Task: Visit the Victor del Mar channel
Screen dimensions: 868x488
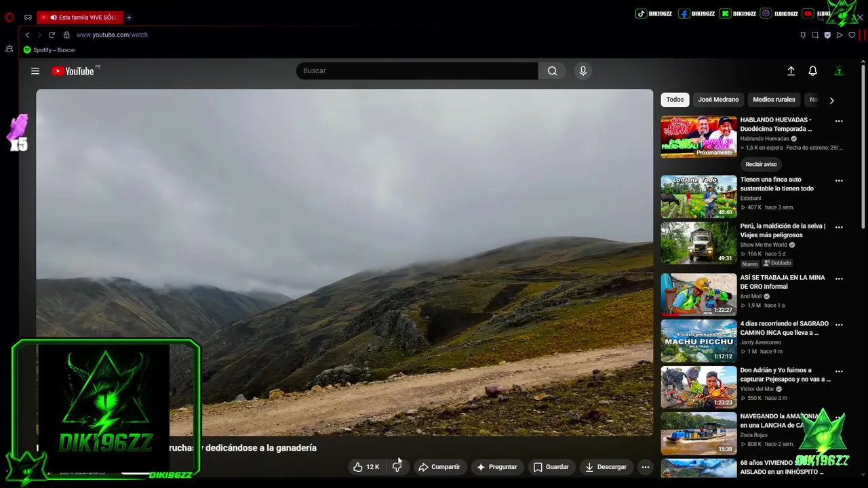Action: (757, 389)
